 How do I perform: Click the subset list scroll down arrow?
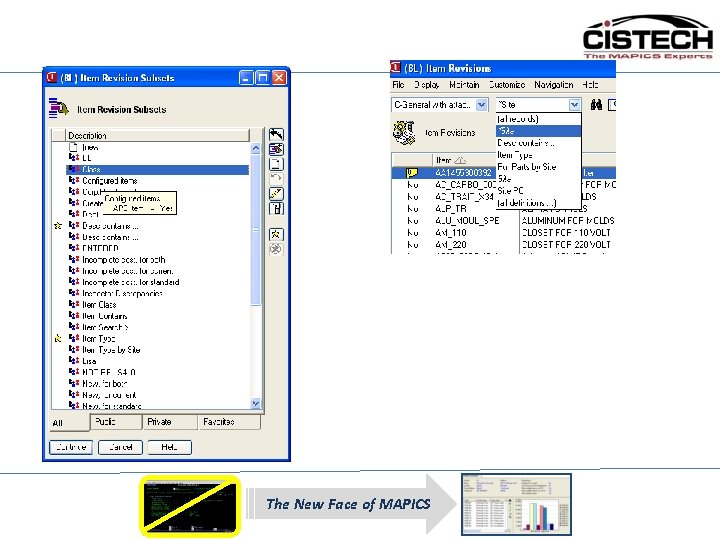pos(256,403)
